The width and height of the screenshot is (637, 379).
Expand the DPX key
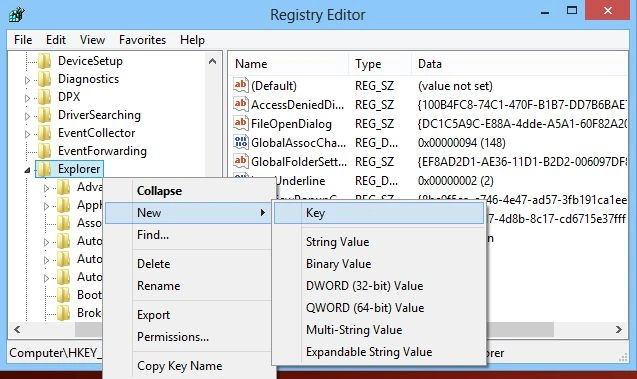point(28,98)
